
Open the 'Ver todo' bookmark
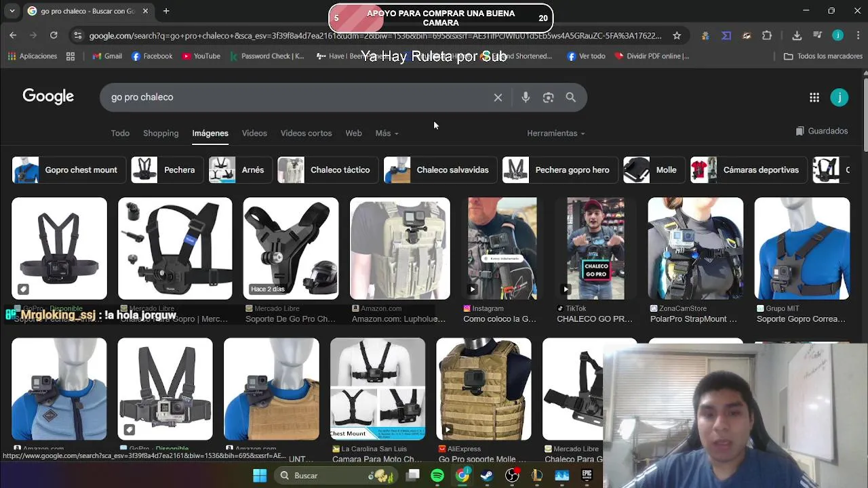[x=586, y=56]
